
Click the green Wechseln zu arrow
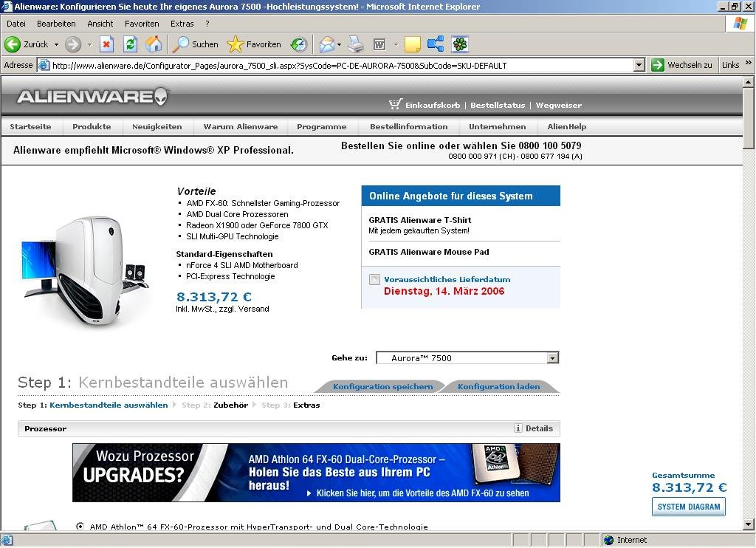coord(658,65)
